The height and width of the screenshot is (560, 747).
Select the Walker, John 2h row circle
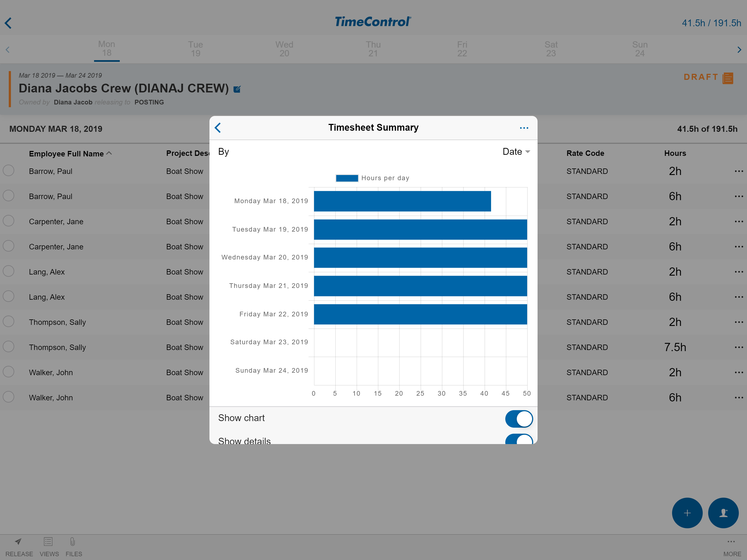tap(8, 372)
